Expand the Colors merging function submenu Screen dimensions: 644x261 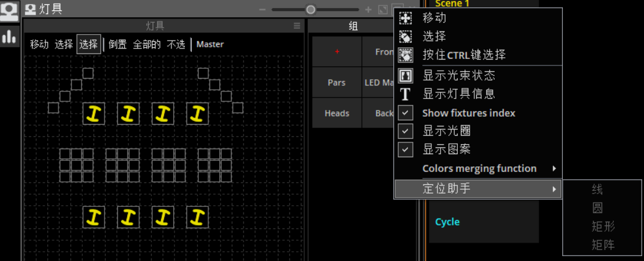pyautogui.click(x=479, y=168)
